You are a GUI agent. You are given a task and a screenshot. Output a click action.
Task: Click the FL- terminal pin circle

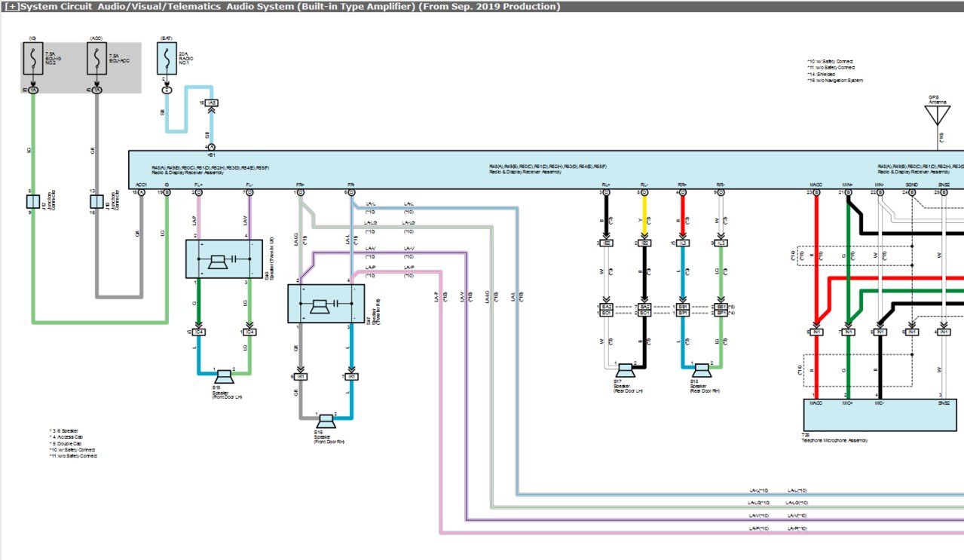250,193
